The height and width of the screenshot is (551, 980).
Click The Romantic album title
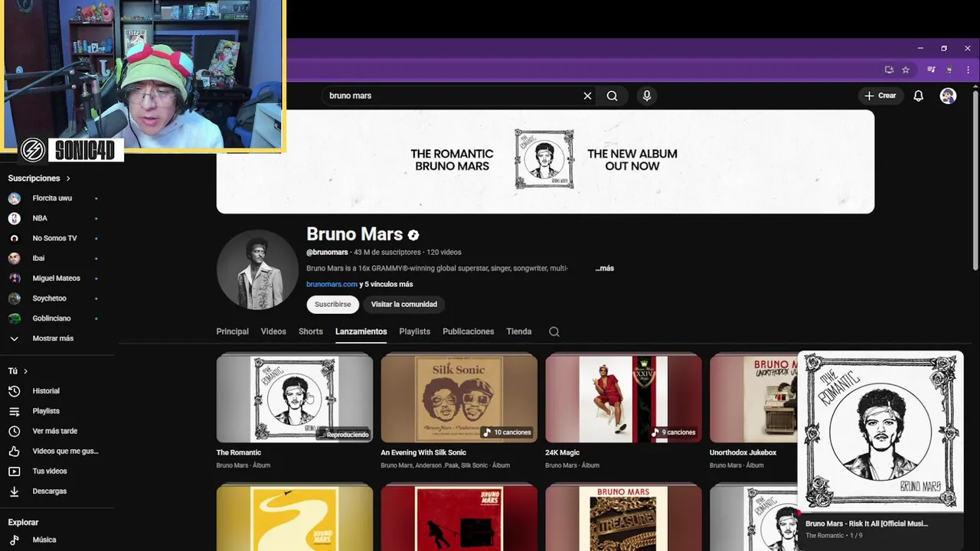tap(239, 453)
